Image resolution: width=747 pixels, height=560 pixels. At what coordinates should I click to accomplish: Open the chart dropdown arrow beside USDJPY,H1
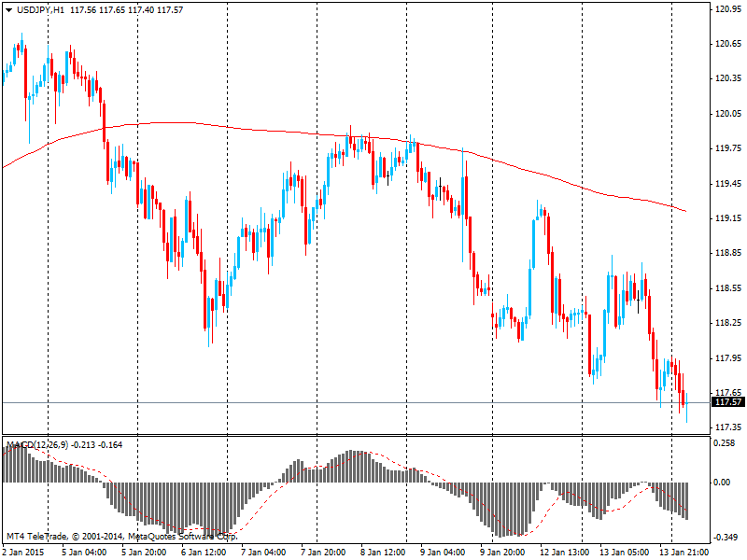(9, 9)
